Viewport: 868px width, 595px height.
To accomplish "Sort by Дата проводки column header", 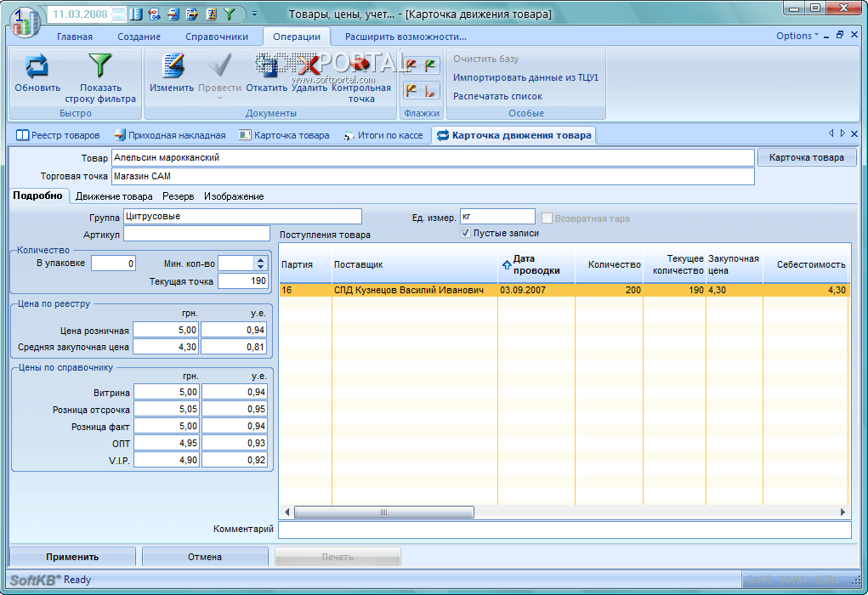I will 536,264.
